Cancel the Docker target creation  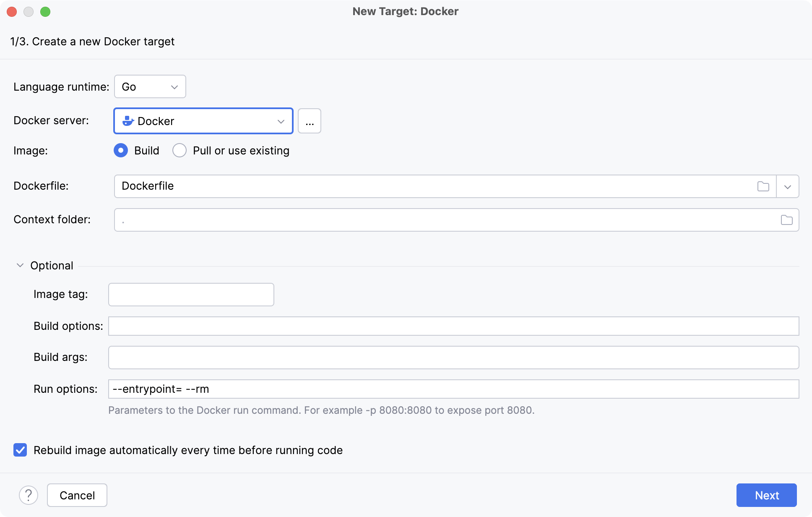click(x=77, y=495)
